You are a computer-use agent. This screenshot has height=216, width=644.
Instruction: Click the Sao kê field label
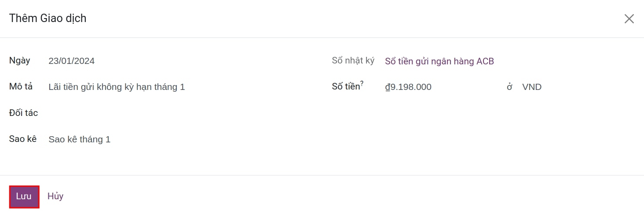point(23,139)
